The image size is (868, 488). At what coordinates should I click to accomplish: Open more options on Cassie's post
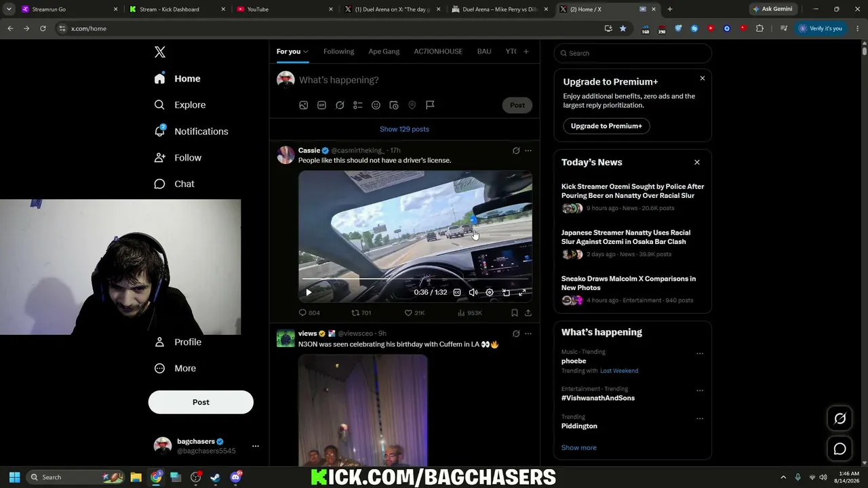pos(528,150)
